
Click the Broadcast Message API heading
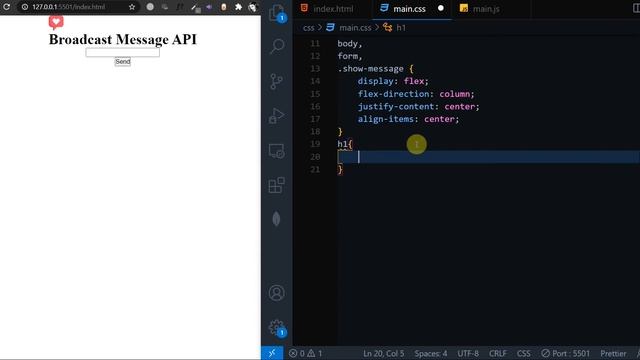(x=122, y=39)
